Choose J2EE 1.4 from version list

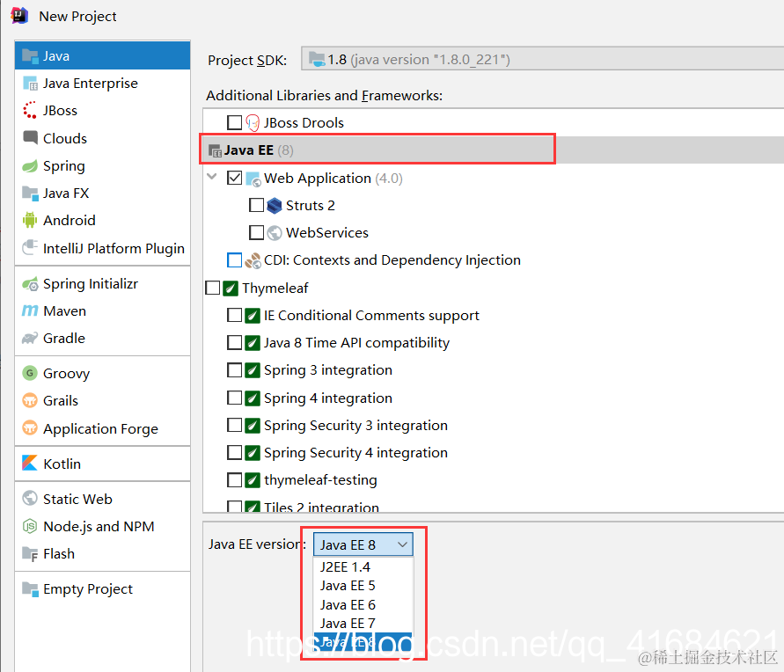[363, 567]
